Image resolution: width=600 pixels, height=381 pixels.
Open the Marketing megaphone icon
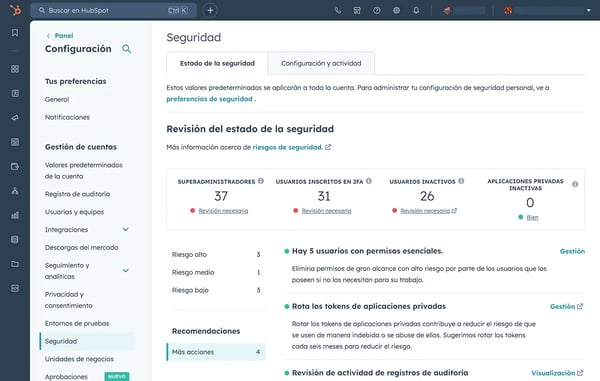[x=15, y=118]
